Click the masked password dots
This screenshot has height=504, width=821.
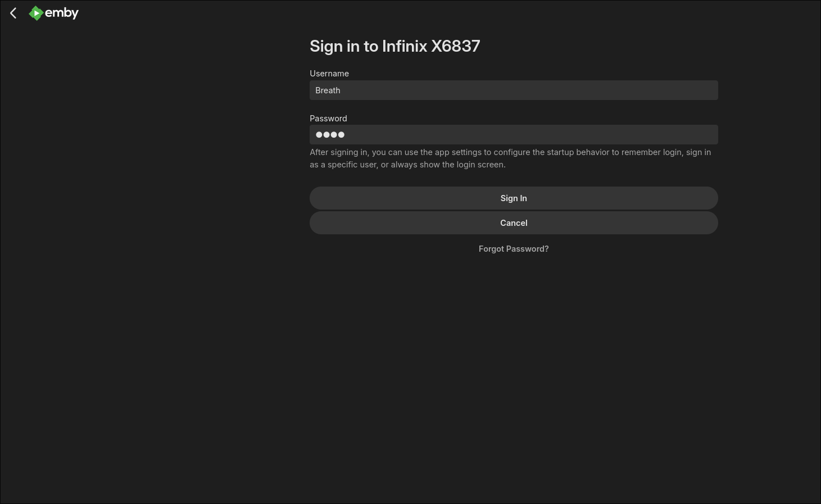(x=329, y=134)
